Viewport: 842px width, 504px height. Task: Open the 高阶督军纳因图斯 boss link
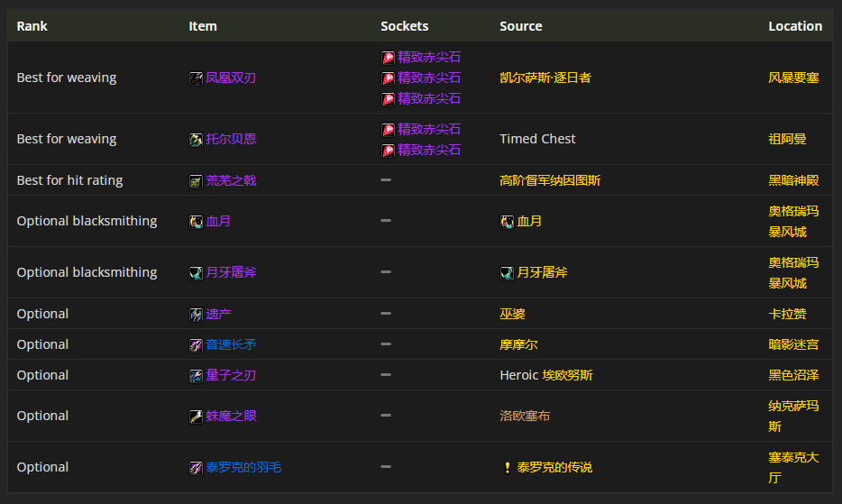click(550, 181)
